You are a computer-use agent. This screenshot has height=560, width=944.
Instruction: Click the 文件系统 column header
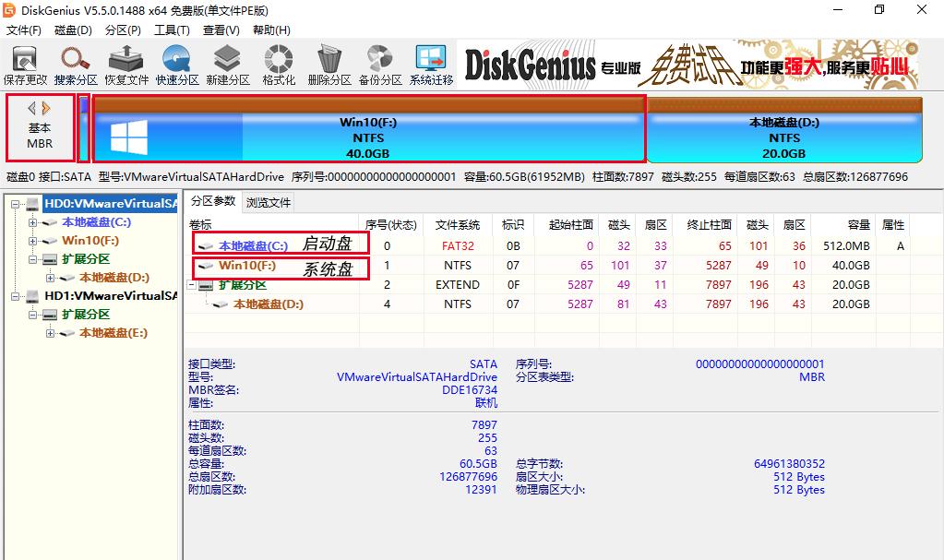[458, 224]
